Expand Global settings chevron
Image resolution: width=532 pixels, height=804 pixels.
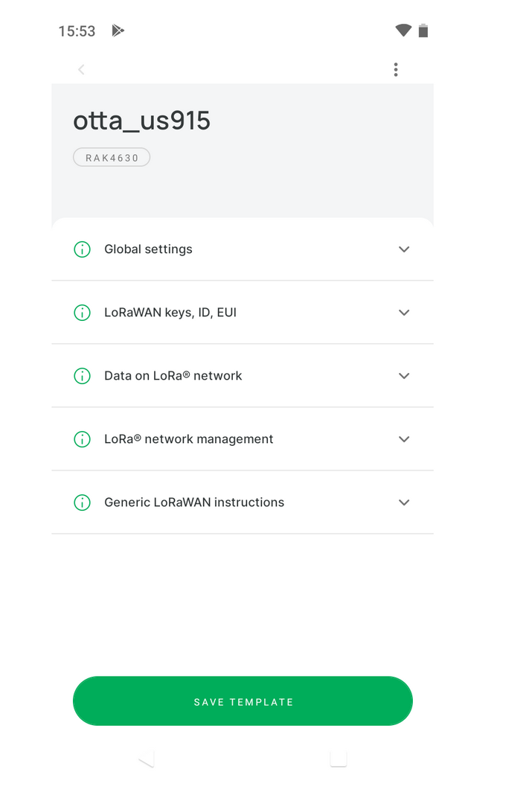tap(404, 249)
